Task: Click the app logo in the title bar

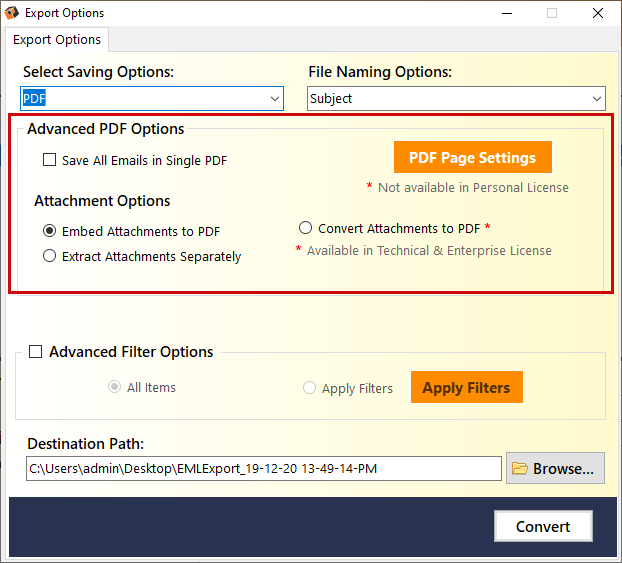Action: pos(12,13)
